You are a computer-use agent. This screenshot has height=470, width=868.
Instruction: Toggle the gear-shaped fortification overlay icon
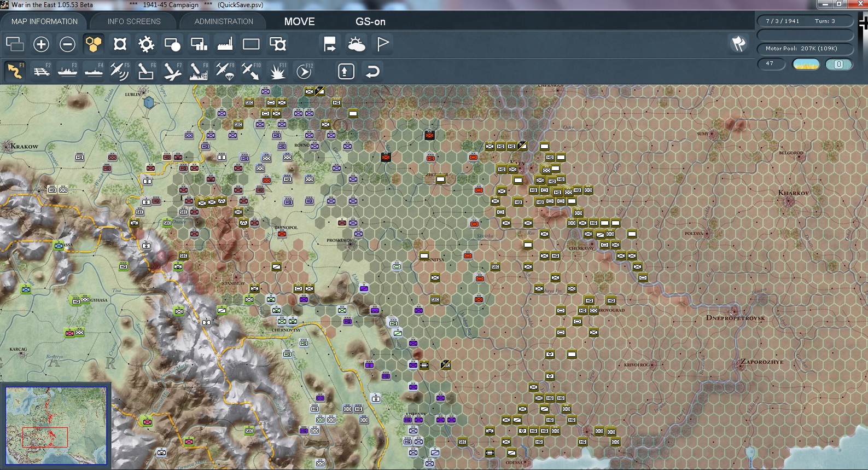tap(146, 44)
